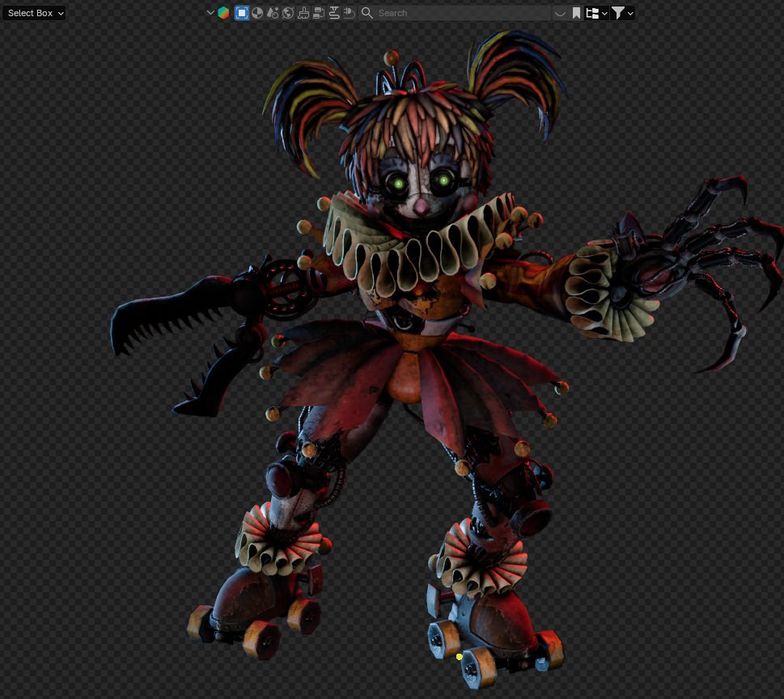Click the funnel filter icon
The width and height of the screenshot is (784, 699).
click(618, 13)
